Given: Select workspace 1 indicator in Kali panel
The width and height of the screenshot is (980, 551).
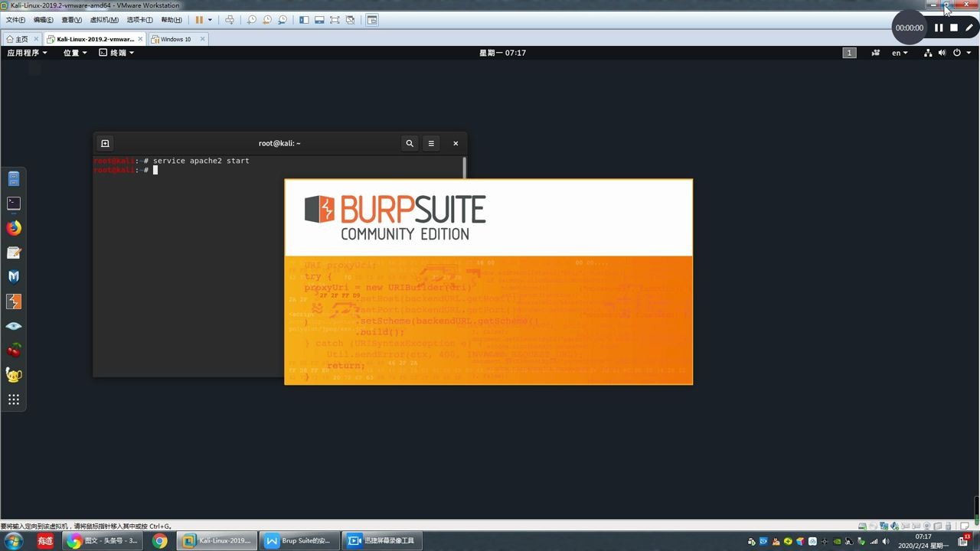Looking at the screenshot, I should click(x=849, y=53).
